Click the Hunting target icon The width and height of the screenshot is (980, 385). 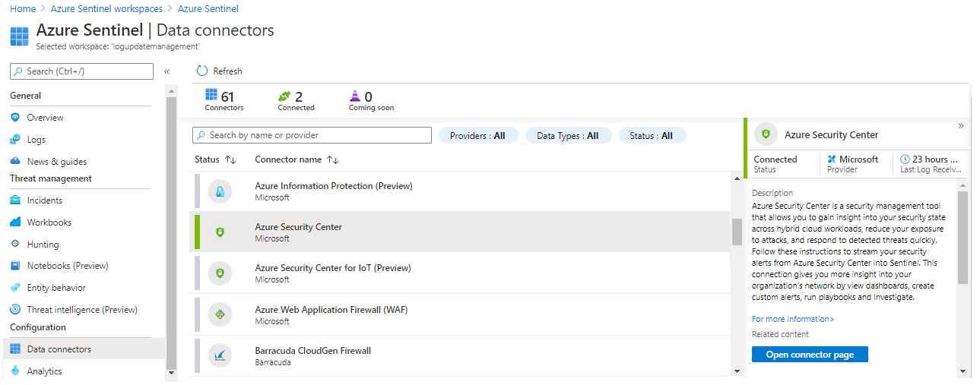point(14,245)
